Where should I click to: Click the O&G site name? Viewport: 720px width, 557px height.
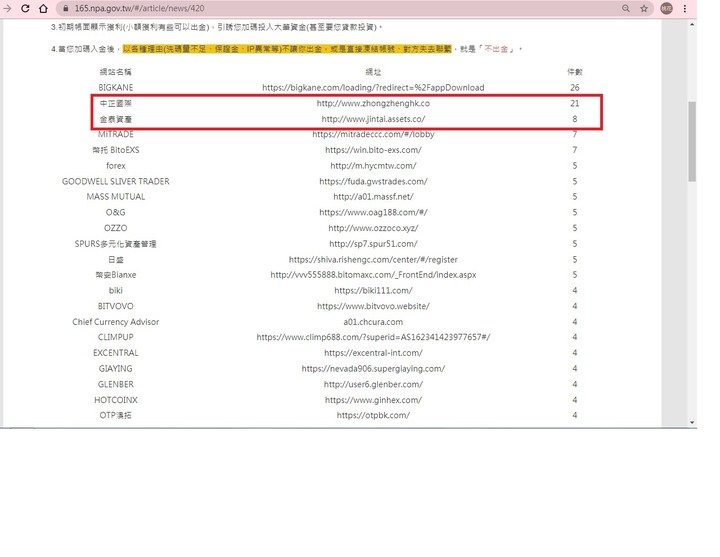pos(116,212)
